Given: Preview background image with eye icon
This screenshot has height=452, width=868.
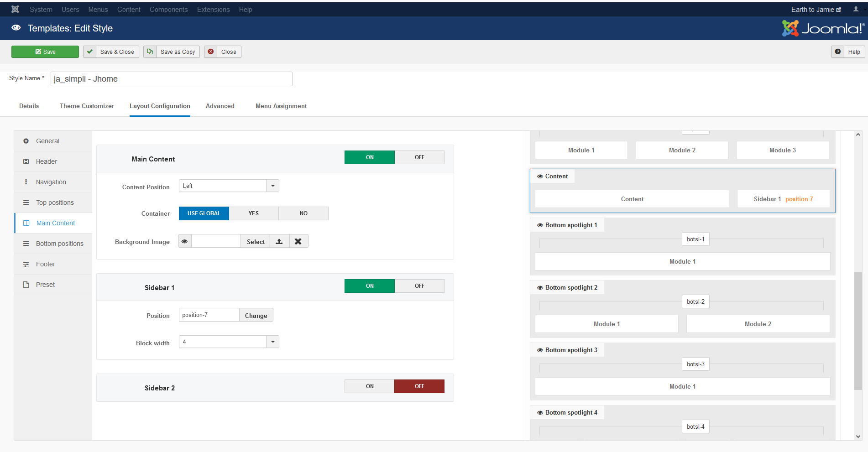Looking at the screenshot, I should tap(185, 241).
